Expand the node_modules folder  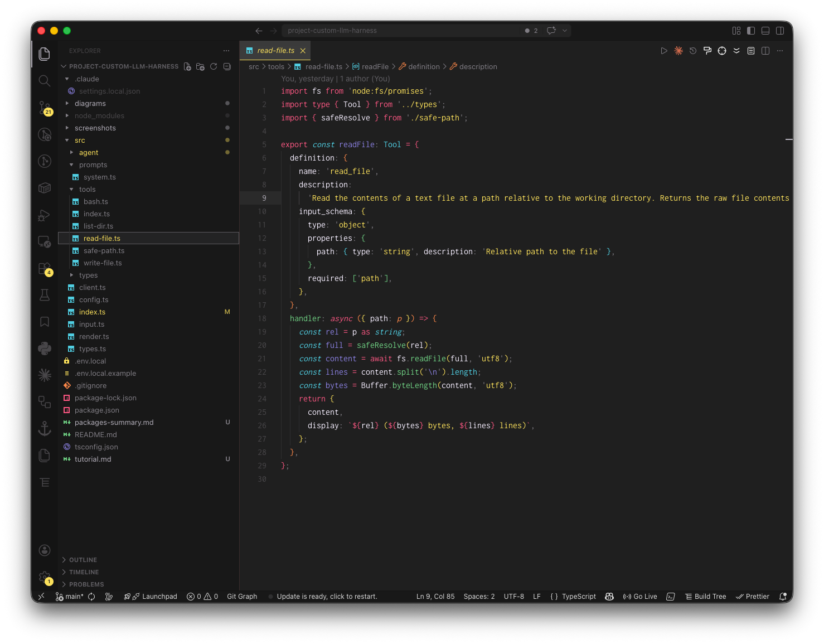click(148, 116)
